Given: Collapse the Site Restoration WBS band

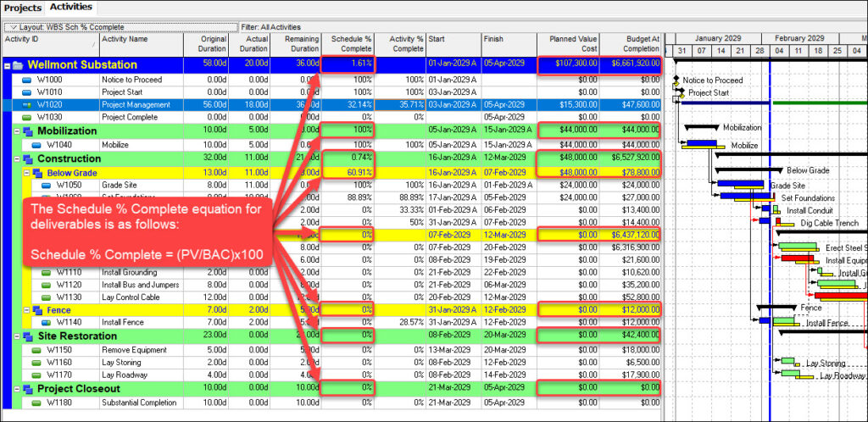Looking at the screenshot, I should coord(17,336).
